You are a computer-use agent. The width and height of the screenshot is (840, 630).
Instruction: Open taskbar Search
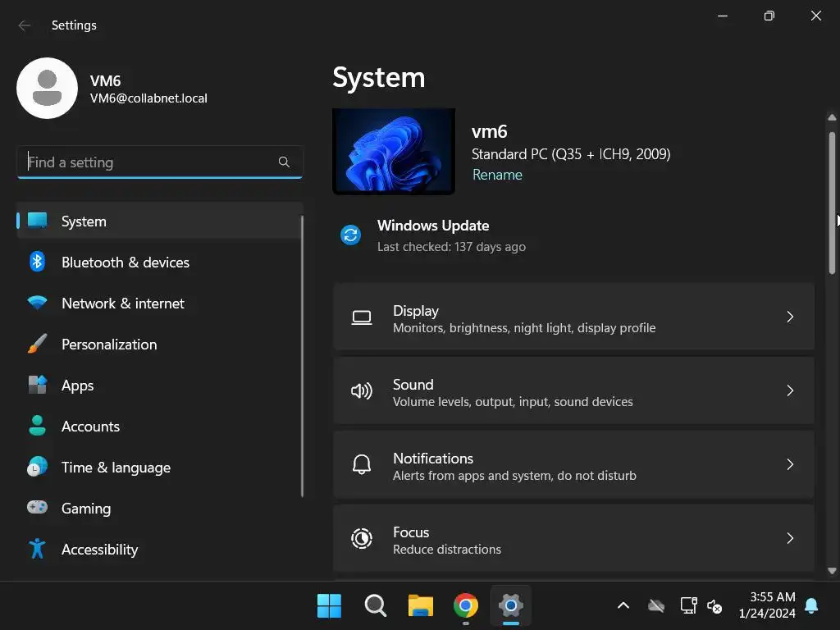(x=375, y=606)
